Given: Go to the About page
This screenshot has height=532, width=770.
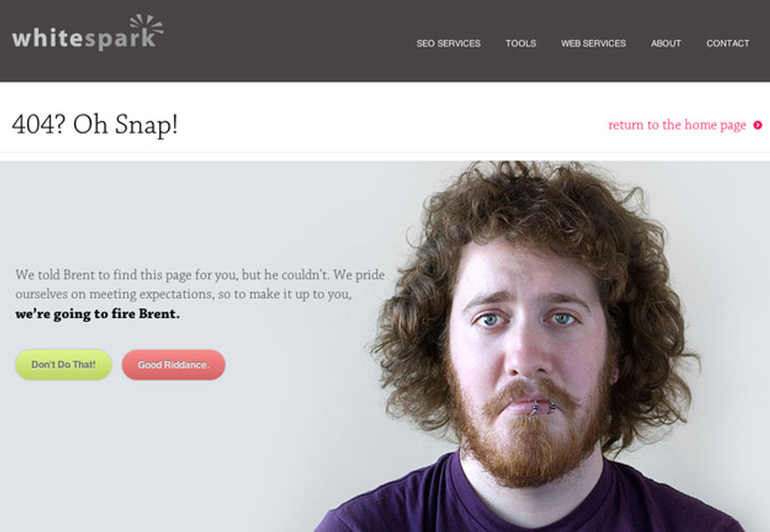Looking at the screenshot, I should tap(666, 43).
